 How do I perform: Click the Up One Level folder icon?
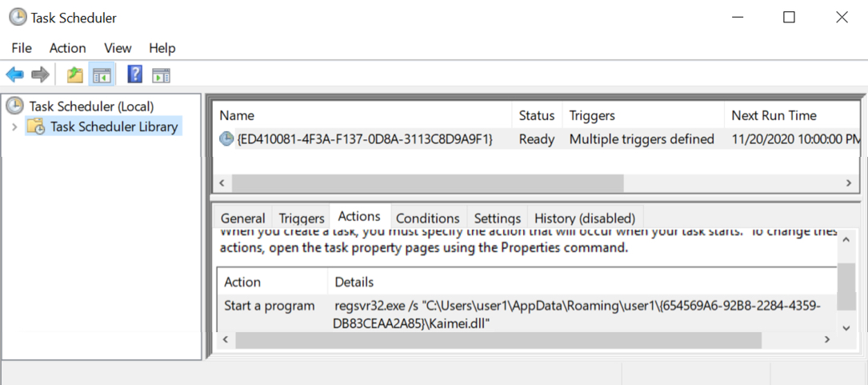tap(74, 74)
